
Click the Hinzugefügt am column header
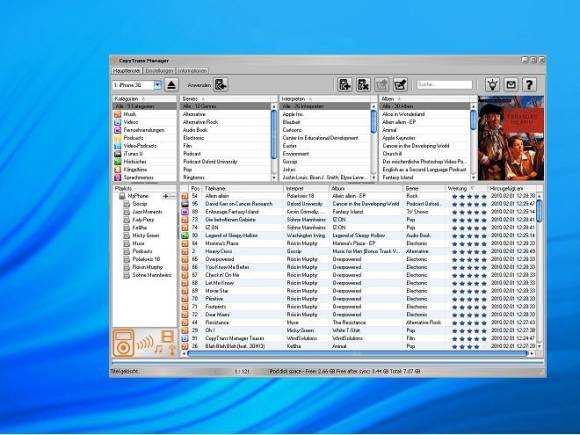pyautogui.click(x=512, y=189)
